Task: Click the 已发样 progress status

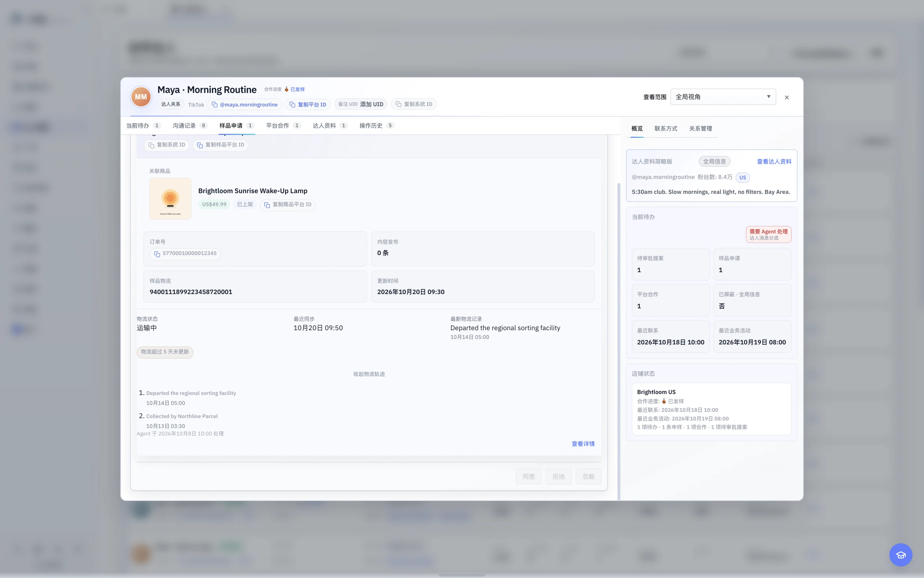Action: click(295, 89)
